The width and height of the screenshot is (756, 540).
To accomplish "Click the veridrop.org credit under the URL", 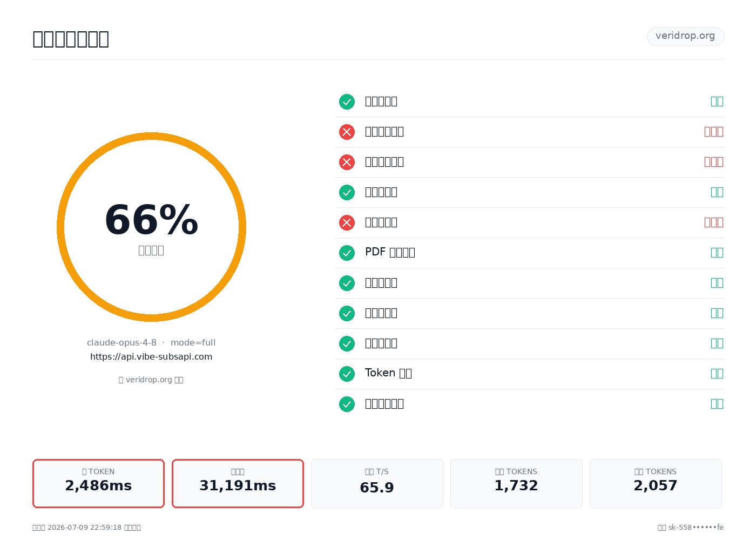I will (x=151, y=380).
